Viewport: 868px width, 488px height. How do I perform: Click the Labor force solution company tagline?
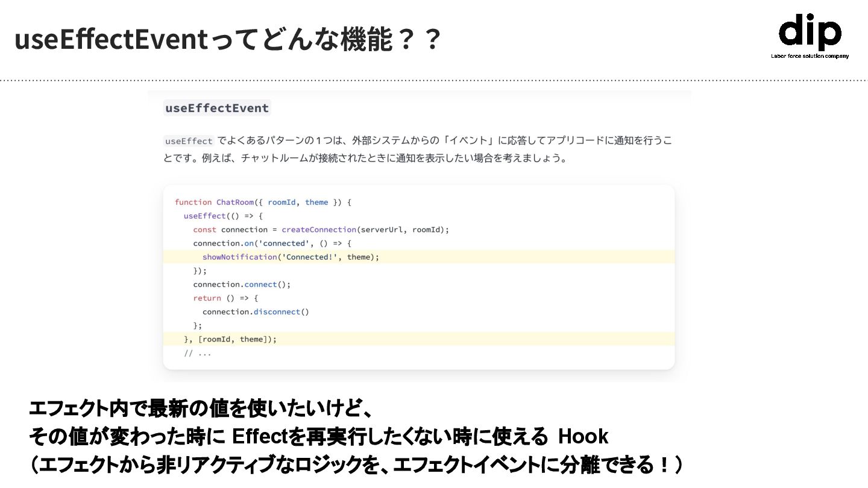(810, 56)
